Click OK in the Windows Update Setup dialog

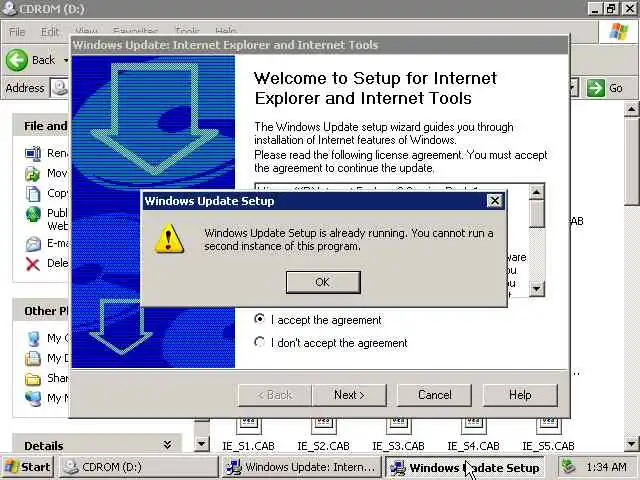(x=323, y=282)
